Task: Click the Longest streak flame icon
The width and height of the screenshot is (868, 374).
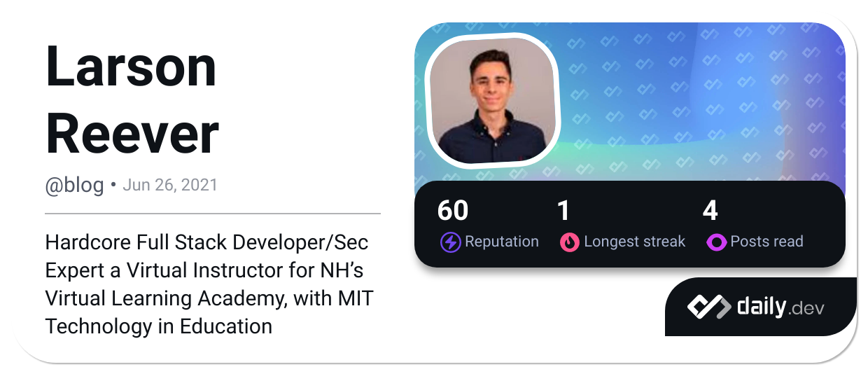Action: click(x=570, y=242)
